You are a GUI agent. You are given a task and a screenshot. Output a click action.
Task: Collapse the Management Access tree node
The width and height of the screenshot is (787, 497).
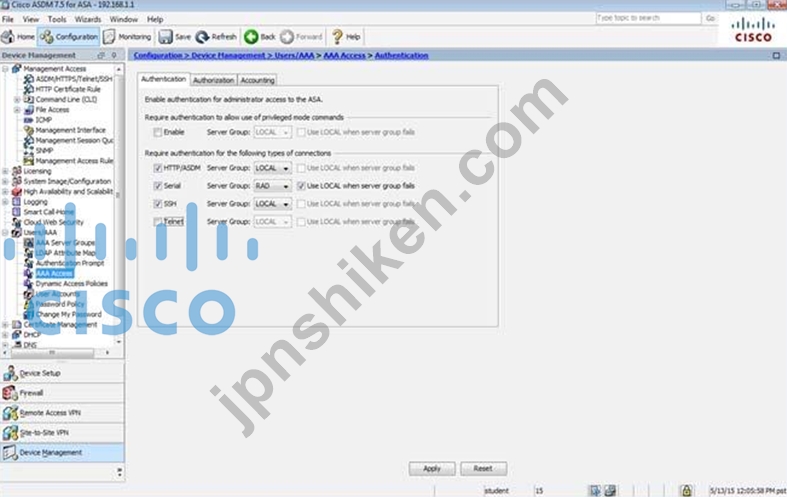(x=6, y=69)
